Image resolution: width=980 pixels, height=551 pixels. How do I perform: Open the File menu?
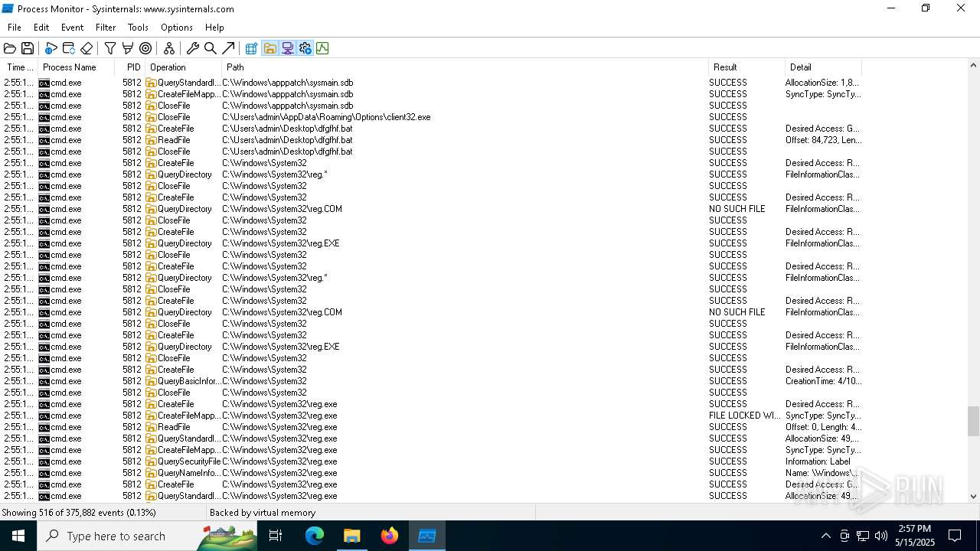15,27
